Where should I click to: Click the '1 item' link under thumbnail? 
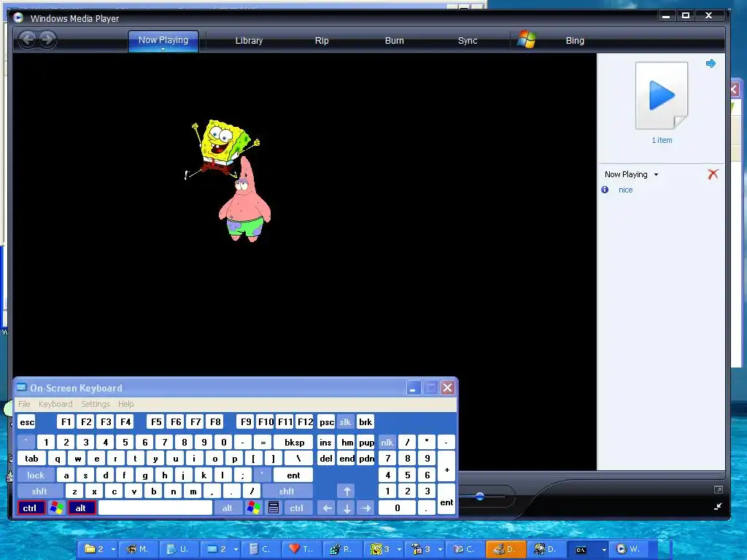[x=662, y=140]
